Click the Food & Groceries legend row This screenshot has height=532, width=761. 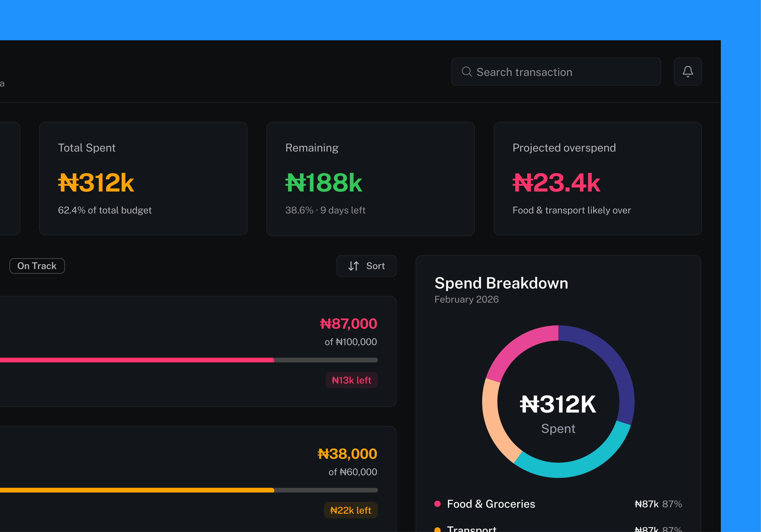pos(558,504)
